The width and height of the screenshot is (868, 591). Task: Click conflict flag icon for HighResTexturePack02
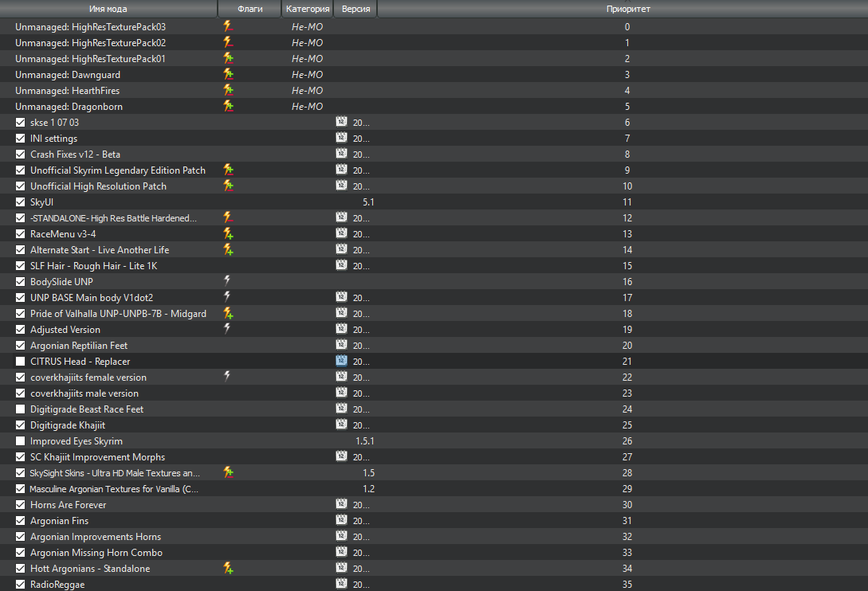227,42
